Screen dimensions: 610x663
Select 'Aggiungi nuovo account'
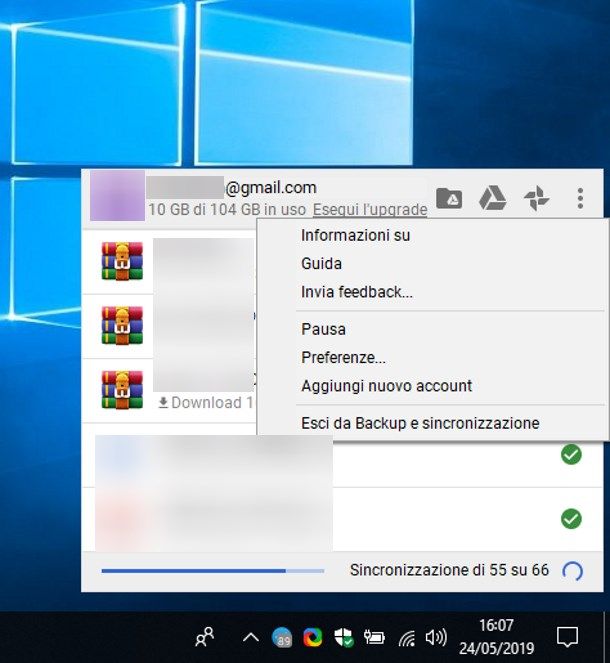[x=386, y=385]
